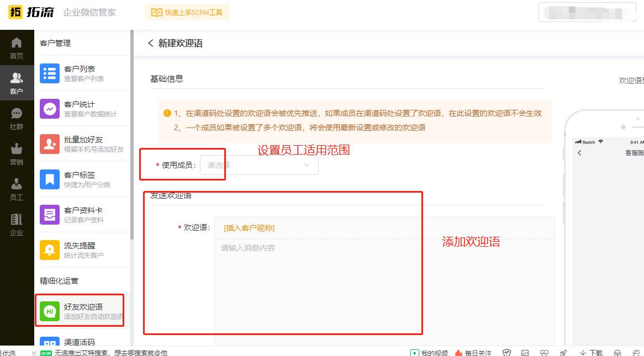
Task: Open the 社群 community section icon
Action: 17,114
